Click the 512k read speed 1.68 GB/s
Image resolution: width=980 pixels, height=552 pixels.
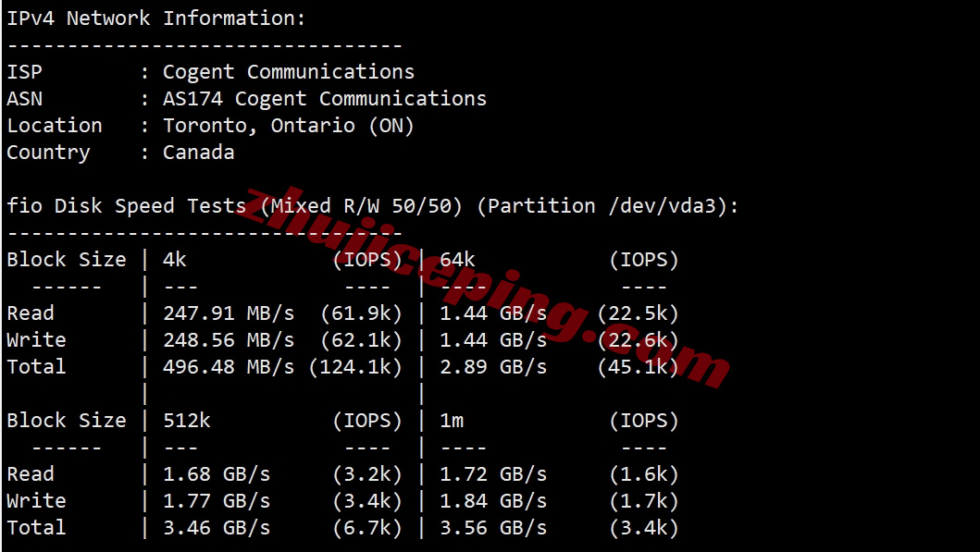point(217,474)
